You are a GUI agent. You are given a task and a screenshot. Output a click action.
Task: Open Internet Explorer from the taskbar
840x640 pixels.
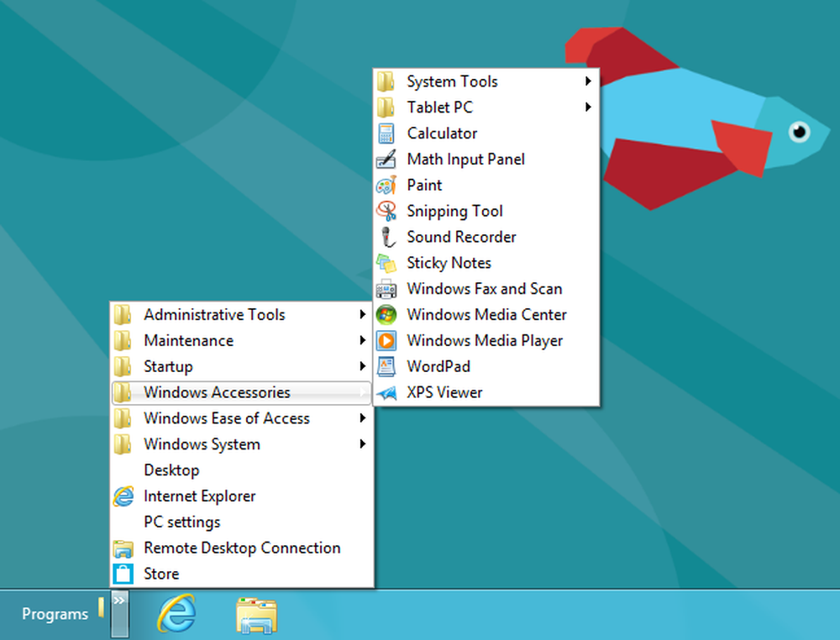[x=176, y=614]
